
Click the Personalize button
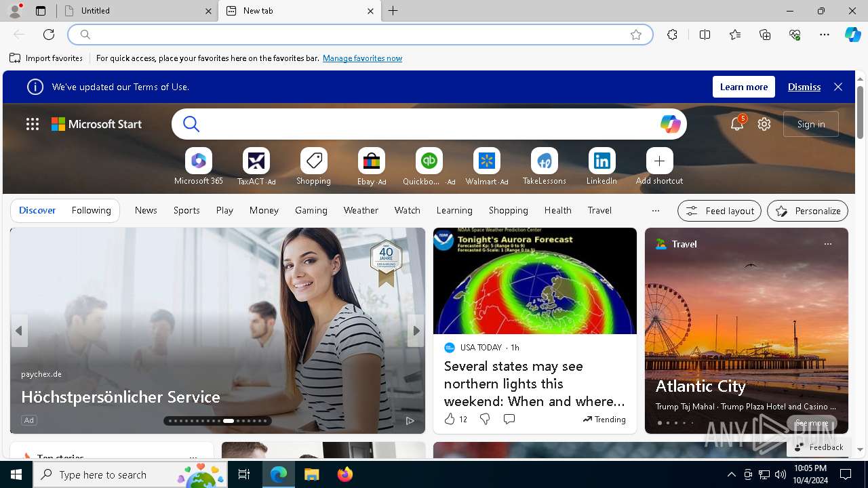tap(808, 211)
